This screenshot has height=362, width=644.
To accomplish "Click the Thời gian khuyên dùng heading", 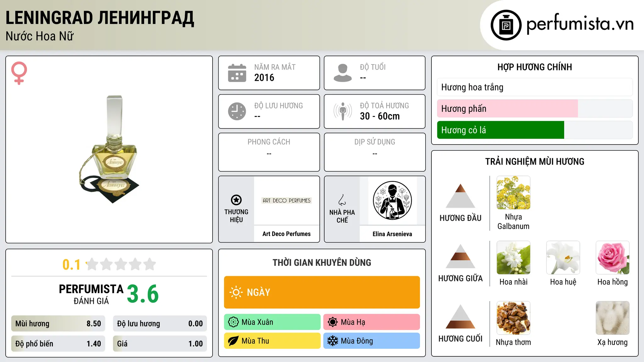I will 322,262.
